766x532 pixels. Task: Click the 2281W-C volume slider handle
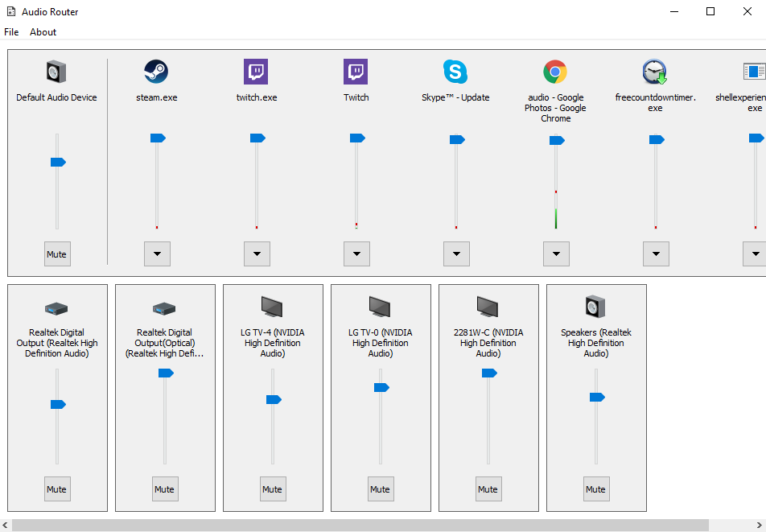pyautogui.click(x=489, y=373)
